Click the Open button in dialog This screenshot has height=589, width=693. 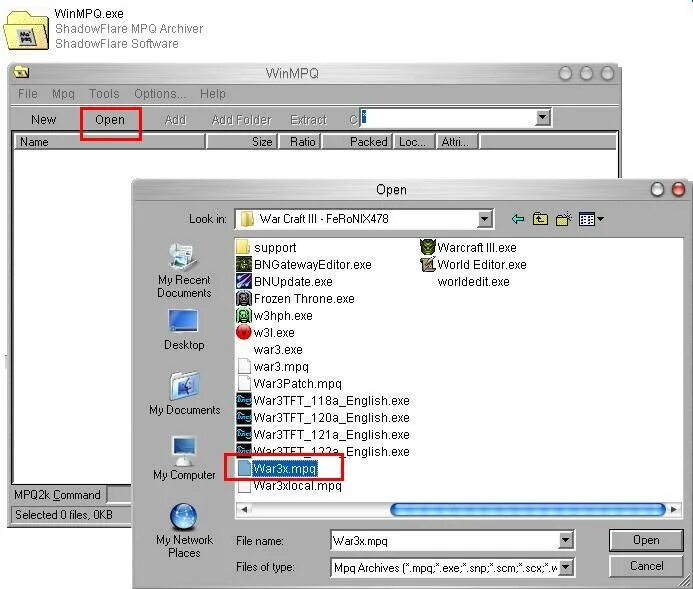coord(646,540)
